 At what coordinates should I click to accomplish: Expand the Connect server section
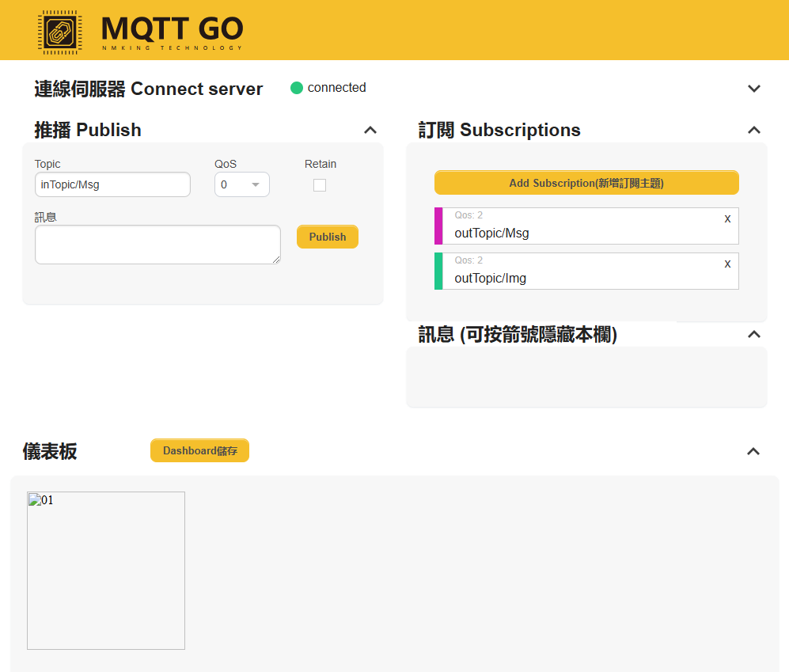(753, 89)
